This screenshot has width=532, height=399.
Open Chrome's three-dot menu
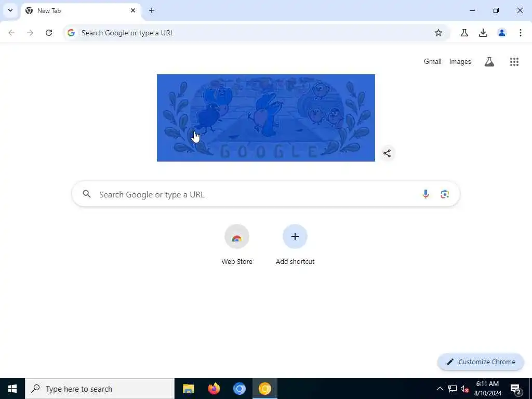520,33
